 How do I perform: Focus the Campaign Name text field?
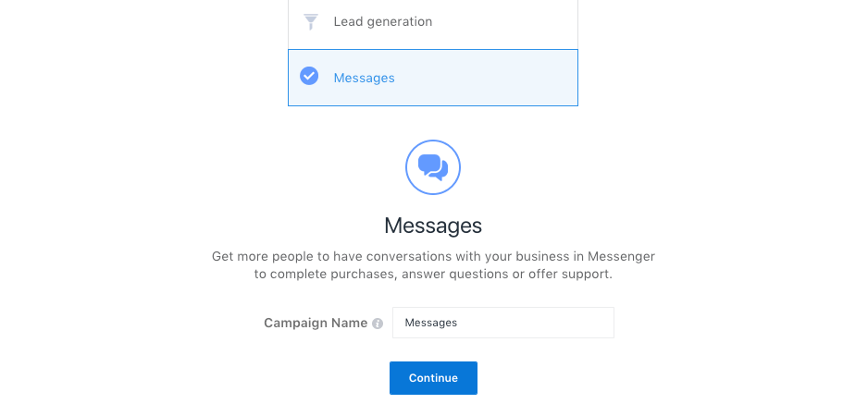502,323
